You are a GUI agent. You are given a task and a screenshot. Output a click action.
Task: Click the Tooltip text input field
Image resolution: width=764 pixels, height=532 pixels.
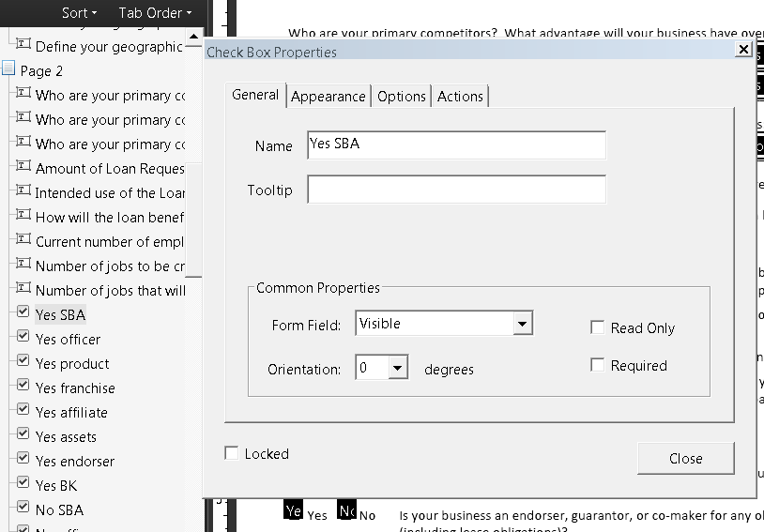(456, 190)
